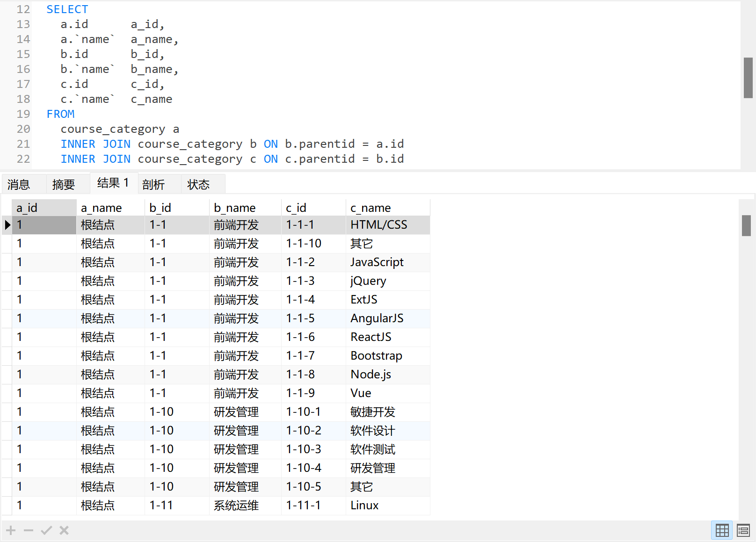This screenshot has height=542, width=756.
Task: Select the Node.js cell
Action: (x=388, y=375)
